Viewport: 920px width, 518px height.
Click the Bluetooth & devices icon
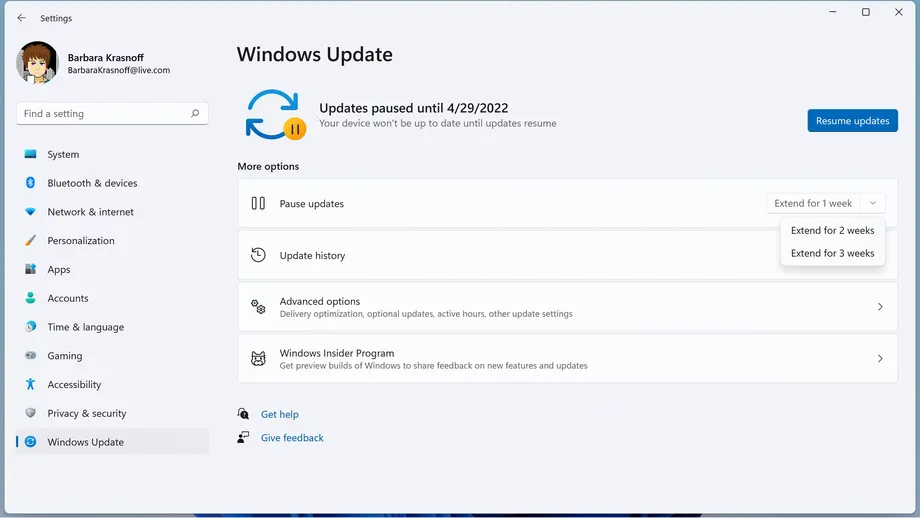31,183
